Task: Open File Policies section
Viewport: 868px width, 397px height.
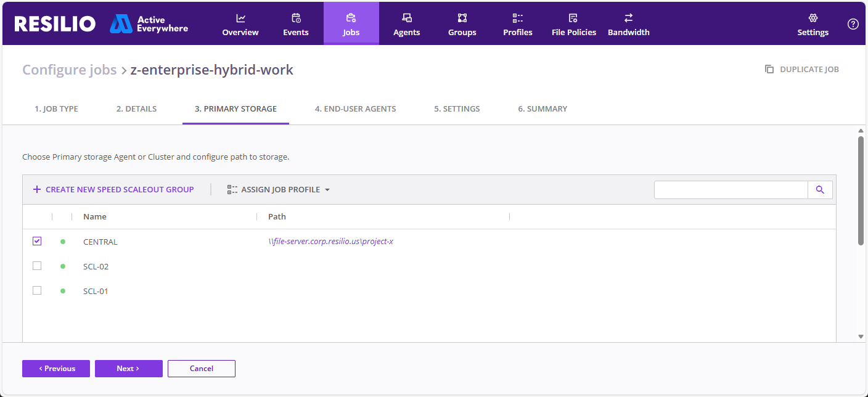Action: coord(574,24)
